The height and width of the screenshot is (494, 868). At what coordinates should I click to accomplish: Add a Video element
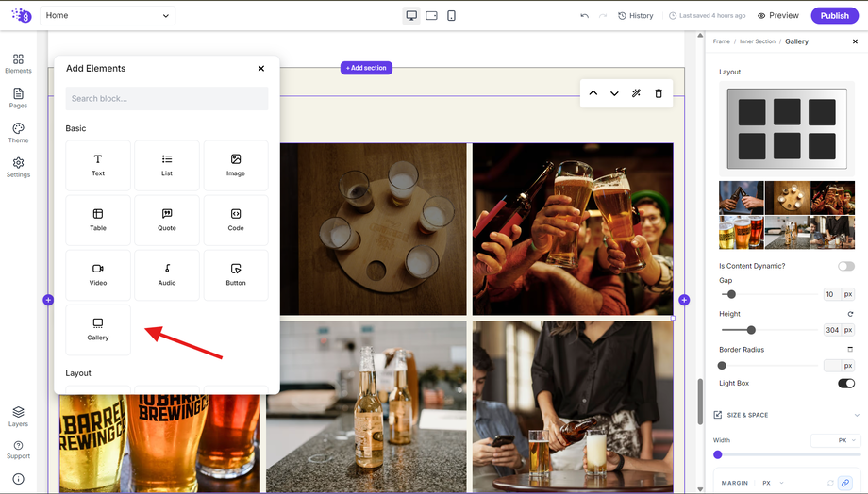[x=98, y=275]
